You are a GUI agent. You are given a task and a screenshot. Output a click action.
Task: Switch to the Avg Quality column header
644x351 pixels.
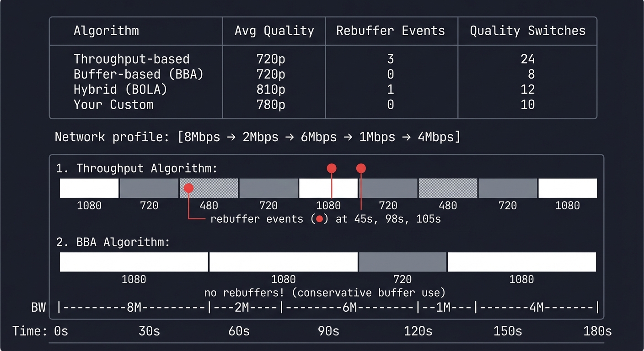coord(274,31)
